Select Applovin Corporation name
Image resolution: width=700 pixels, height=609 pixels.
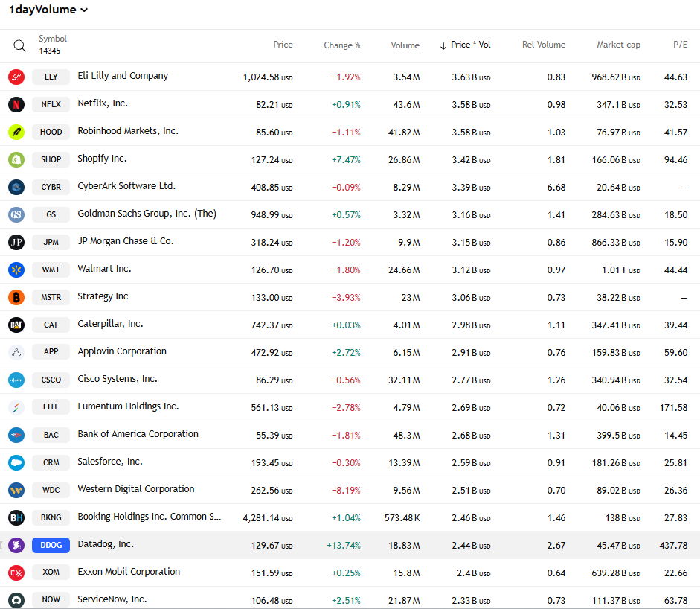tap(122, 351)
